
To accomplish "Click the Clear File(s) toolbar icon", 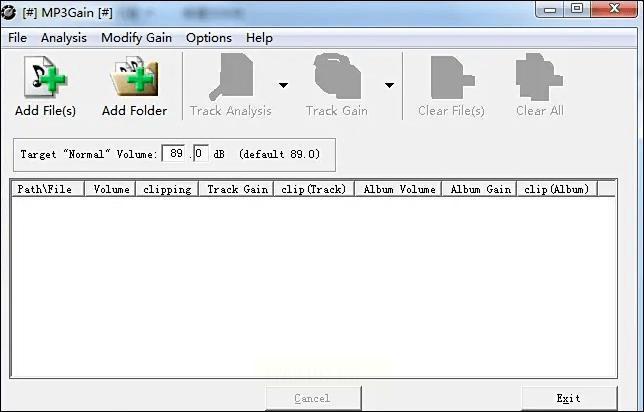I will coord(452,78).
